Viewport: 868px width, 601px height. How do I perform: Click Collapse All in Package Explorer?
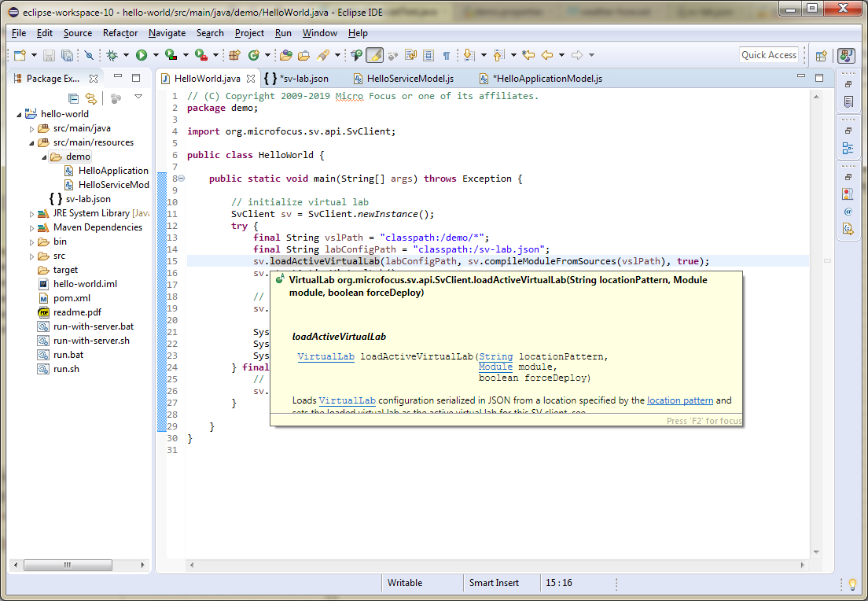[x=73, y=98]
